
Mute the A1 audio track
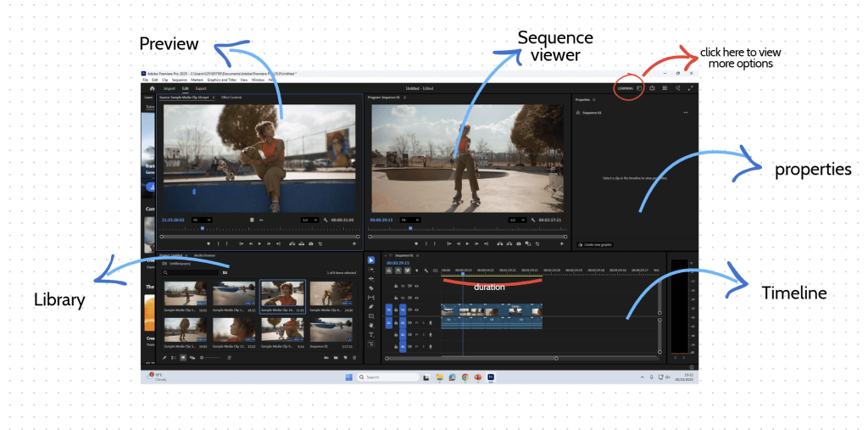[x=417, y=322]
